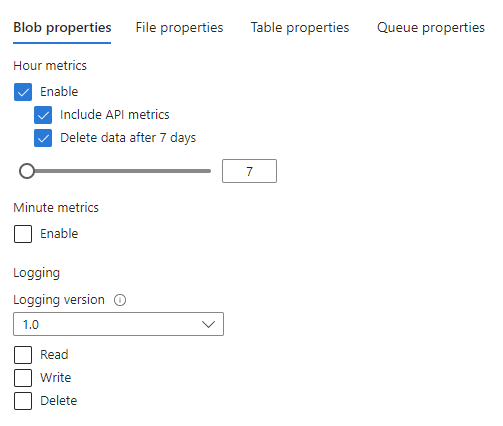Click the Logging version info icon
The image size is (503, 426).
coord(120,300)
